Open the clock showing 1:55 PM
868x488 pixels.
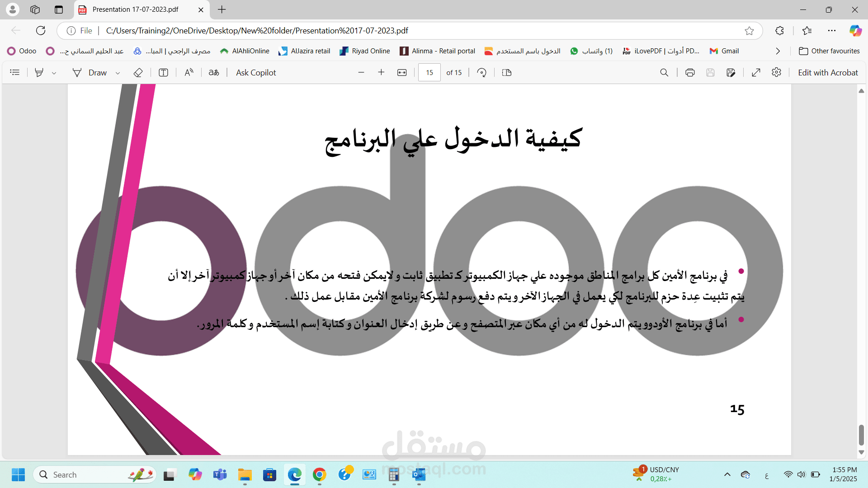click(844, 474)
